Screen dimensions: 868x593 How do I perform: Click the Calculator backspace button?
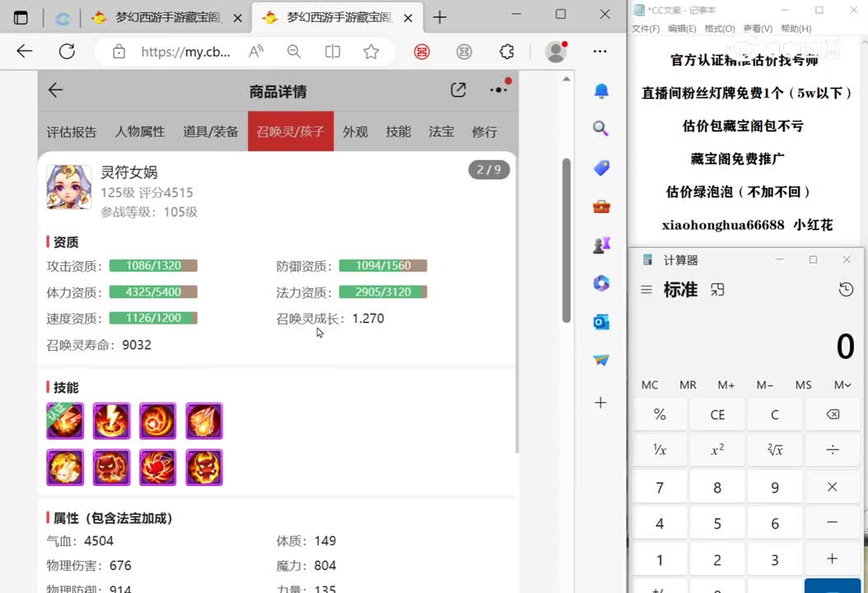click(x=833, y=415)
